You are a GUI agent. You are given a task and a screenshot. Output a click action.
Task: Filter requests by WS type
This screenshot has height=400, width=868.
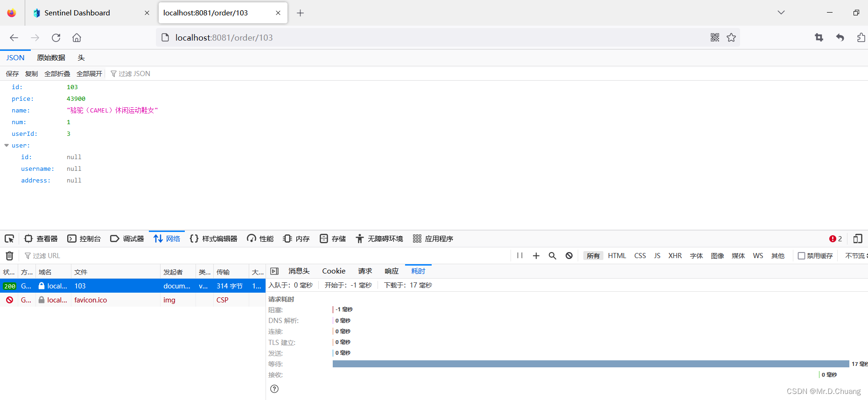click(x=758, y=256)
